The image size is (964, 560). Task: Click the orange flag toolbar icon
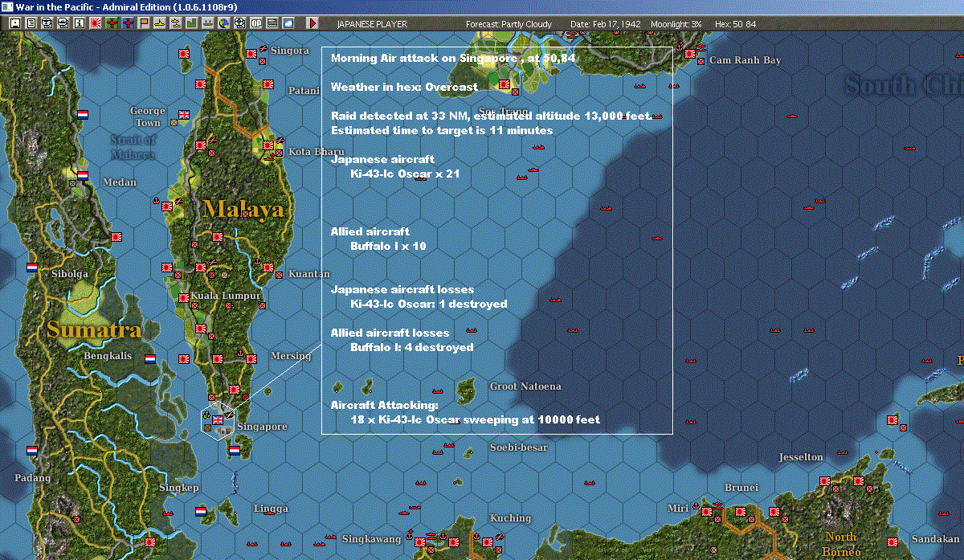point(144,24)
